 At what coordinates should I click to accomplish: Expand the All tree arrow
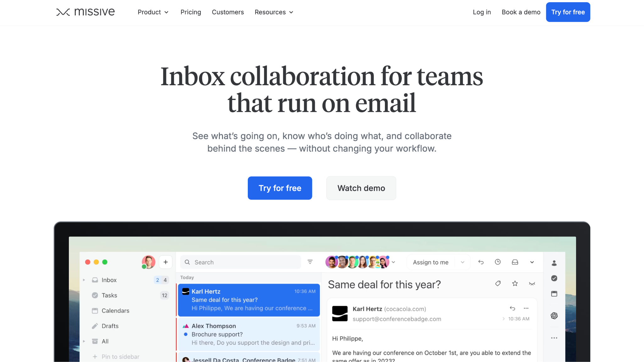(x=84, y=341)
